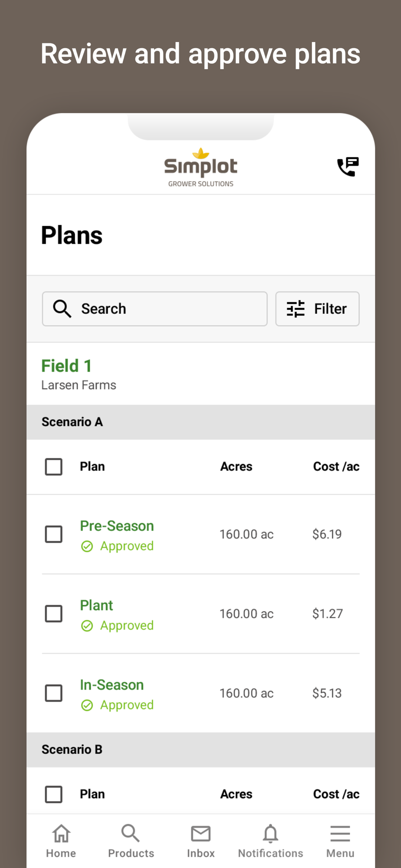This screenshot has height=868, width=401.
Task: Select all plans in Scenario A
Action: (x=54, y=467)
